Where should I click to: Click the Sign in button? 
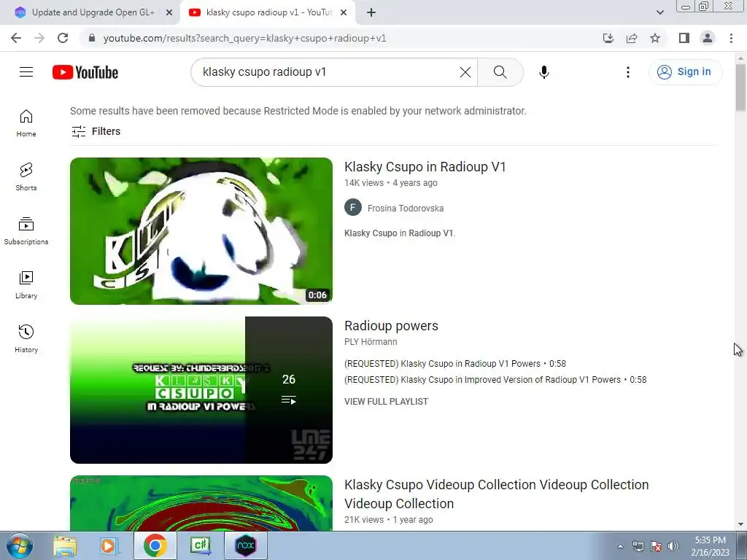[686, 72]
